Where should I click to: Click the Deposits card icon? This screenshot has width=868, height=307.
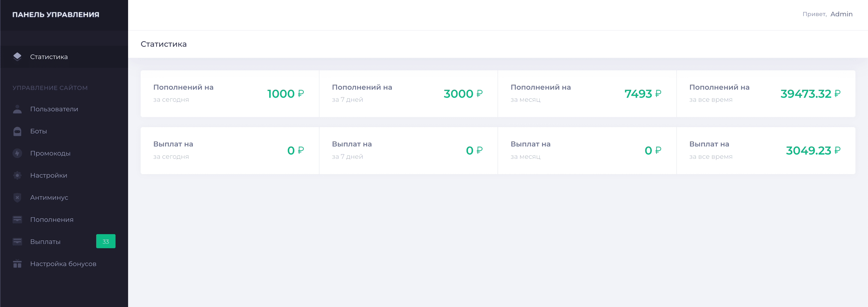pos(17,220)
